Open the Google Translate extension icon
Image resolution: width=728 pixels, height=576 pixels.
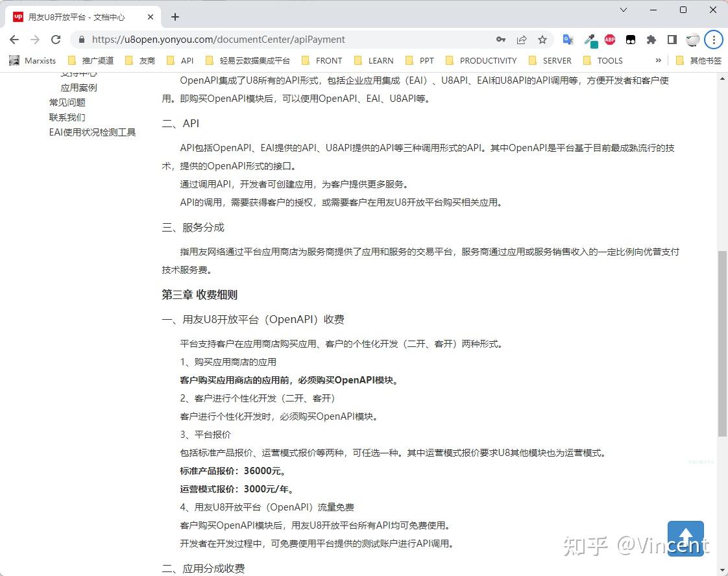[568, 40]
